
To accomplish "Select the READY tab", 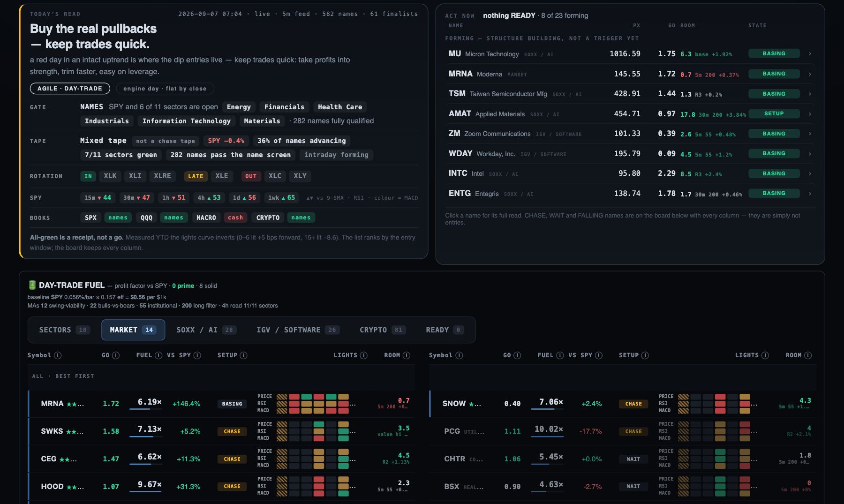I will pyautogui.click(x=445, y=330).
